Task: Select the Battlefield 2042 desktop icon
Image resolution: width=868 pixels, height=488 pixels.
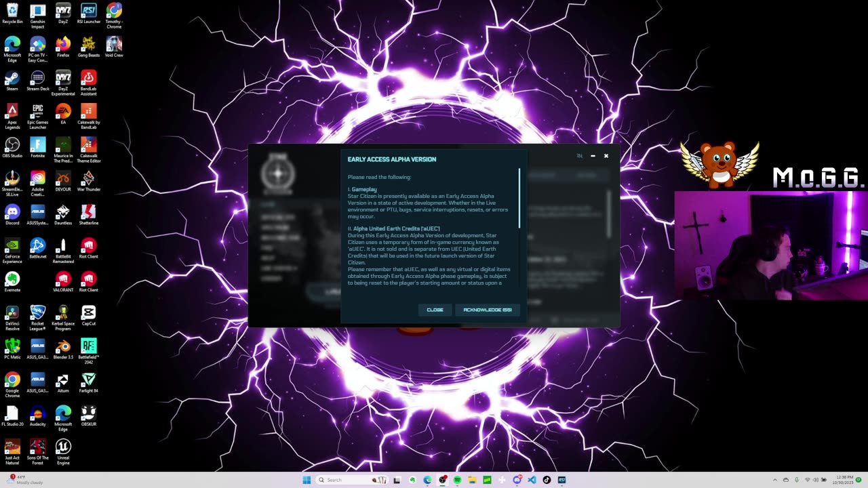Action: pyautogui.click(x=88, y=352)
